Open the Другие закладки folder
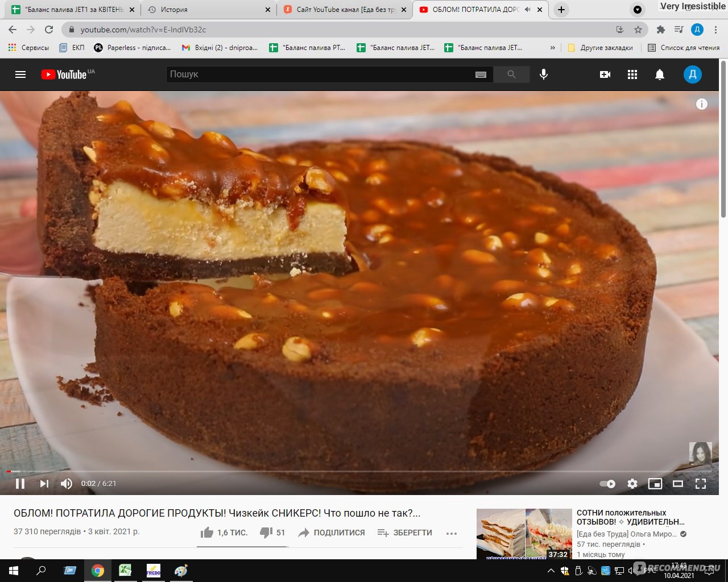 [600, 48]
